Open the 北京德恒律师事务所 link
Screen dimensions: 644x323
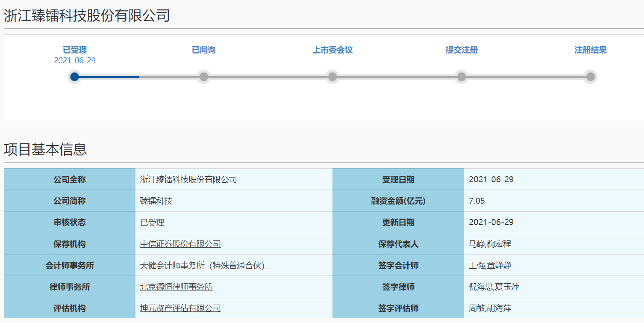click(176, 287)
